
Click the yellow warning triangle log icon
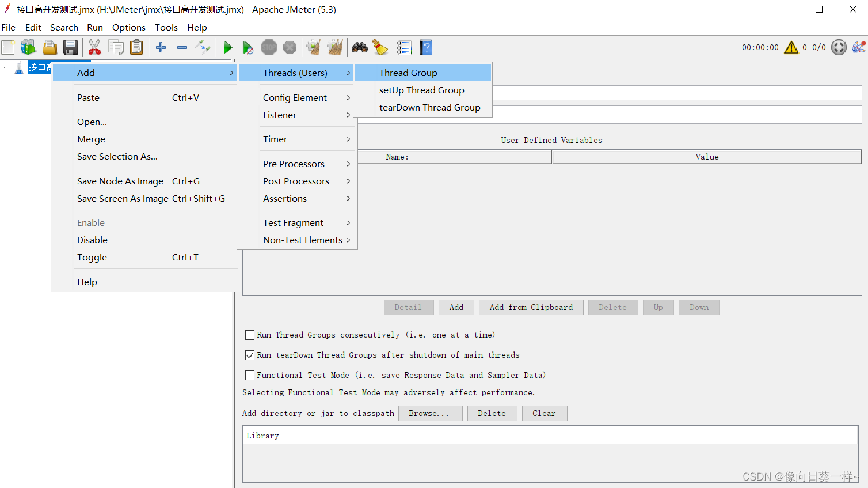coord(791,47)
